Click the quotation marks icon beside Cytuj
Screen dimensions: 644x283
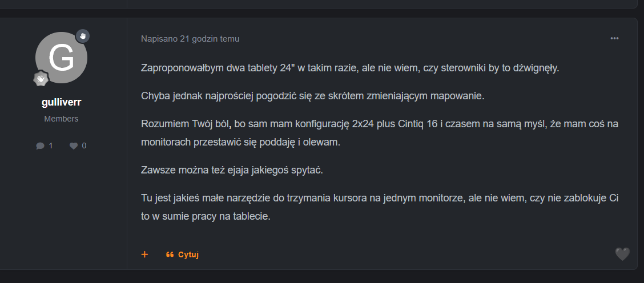click(170, 254)
